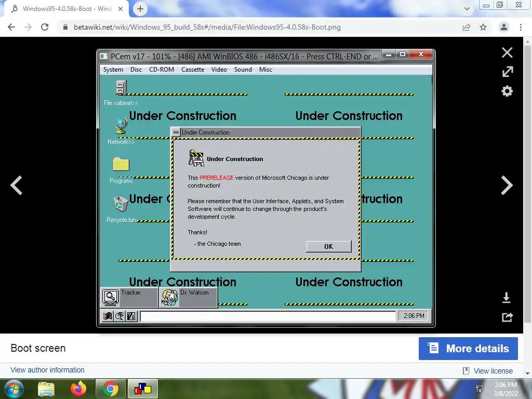Viewport: 532px width, 399px height.
Task: Close the media viewer with the X icon
Action: pyautogui.click(x=507, y=52)
